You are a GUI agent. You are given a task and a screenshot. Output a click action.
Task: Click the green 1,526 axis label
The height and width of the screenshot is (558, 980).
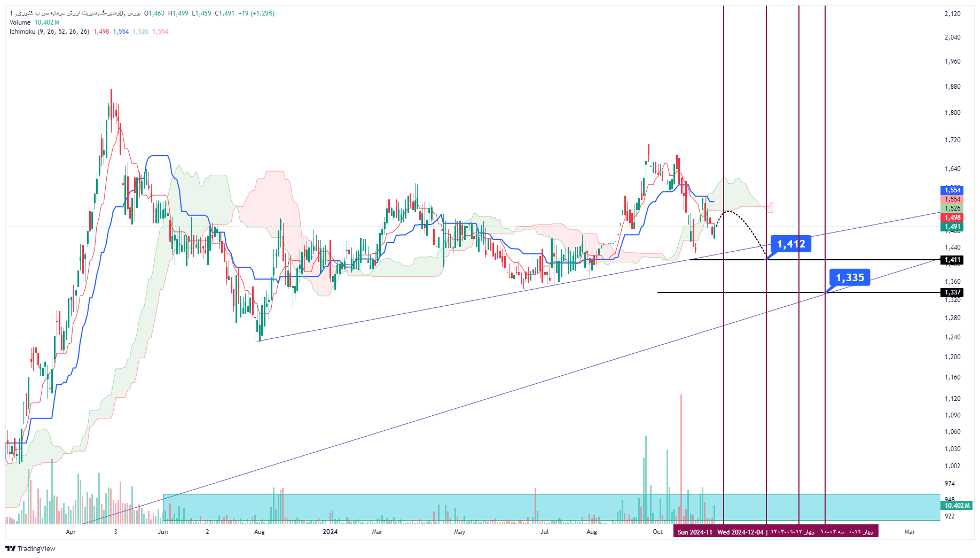point(952,208)
